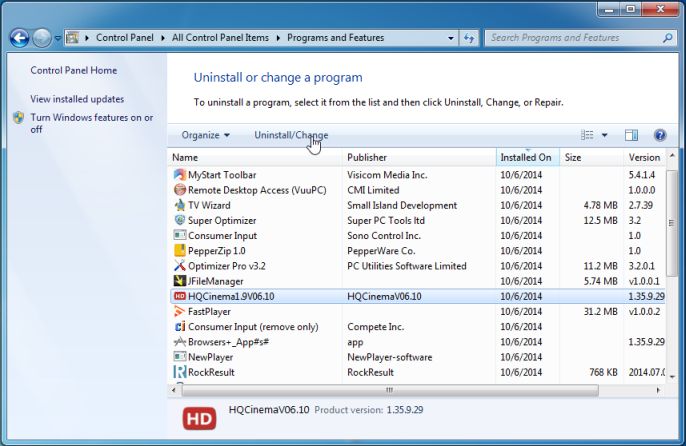Click the horizontal scrollbar thumb
Image resolution: width=686 pixels, height=446 pixels.
tap(390, 390)
